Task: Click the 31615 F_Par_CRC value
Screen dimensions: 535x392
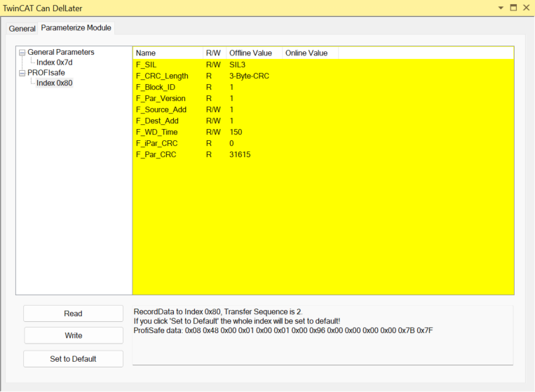Action: 240,154
